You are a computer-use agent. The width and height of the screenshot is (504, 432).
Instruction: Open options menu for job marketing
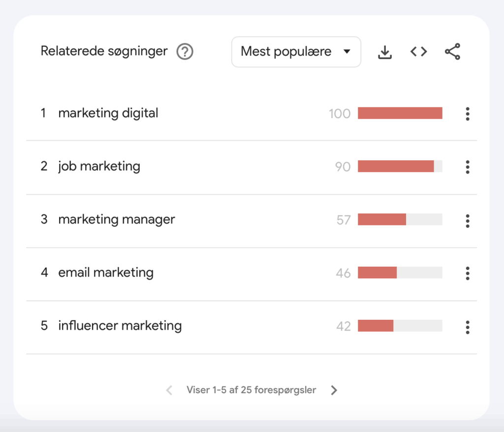[x=467, y=167]
